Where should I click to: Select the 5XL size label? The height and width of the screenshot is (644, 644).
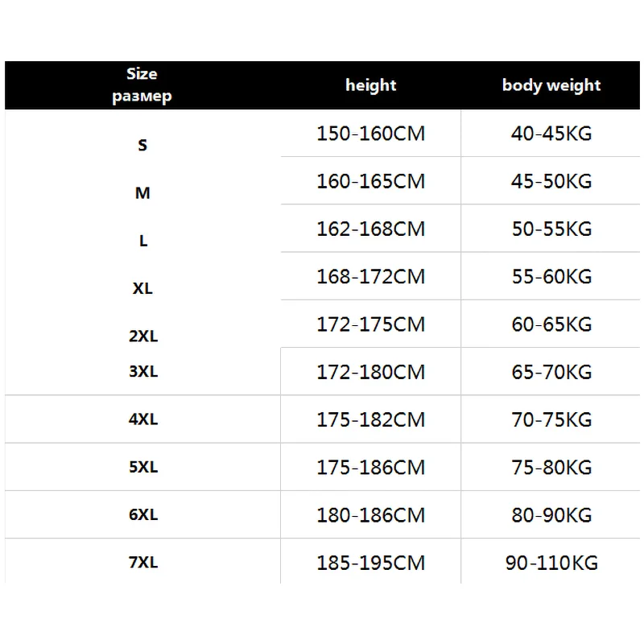coord(143,467)
